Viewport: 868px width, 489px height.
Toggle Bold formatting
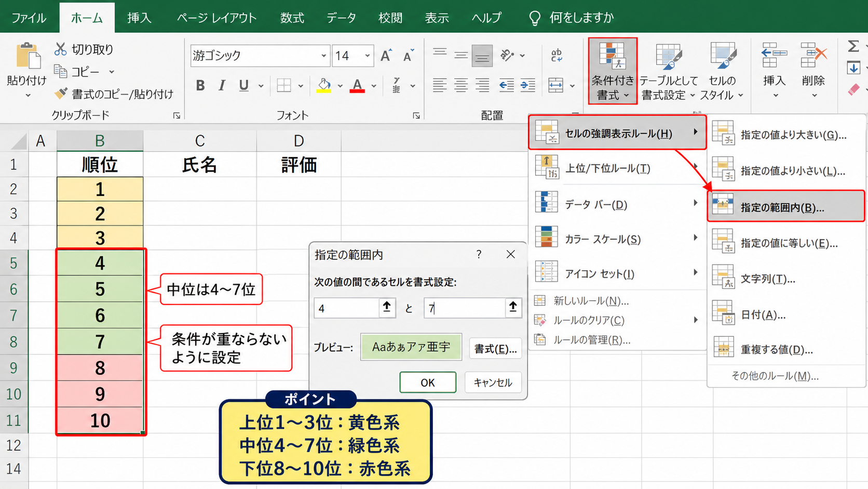[200, 86]
